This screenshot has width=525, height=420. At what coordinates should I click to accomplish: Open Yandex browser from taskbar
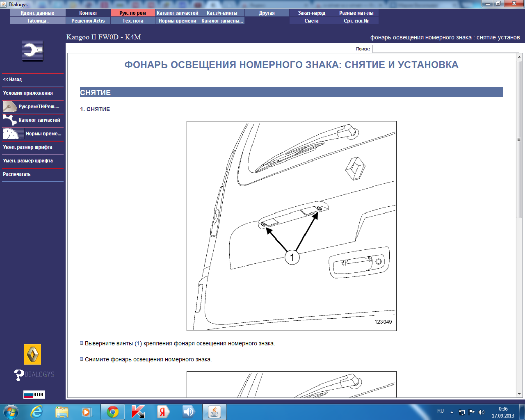tap(164, 412)
